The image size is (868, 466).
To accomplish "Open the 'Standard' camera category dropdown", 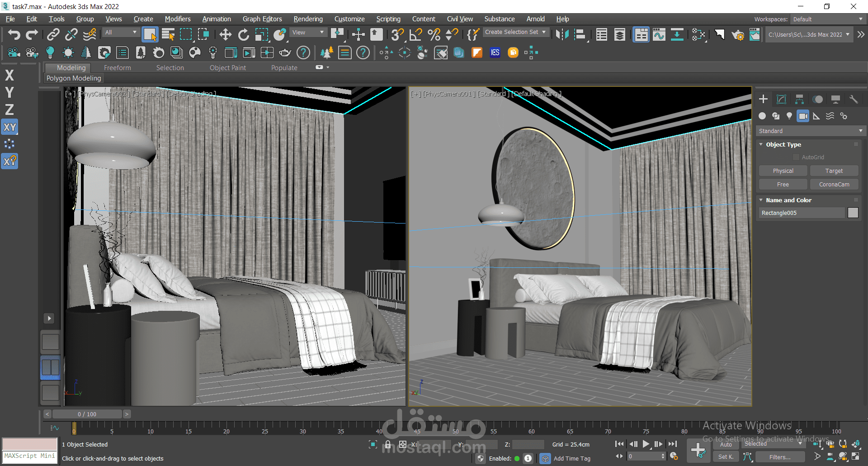I will (810, 131).
